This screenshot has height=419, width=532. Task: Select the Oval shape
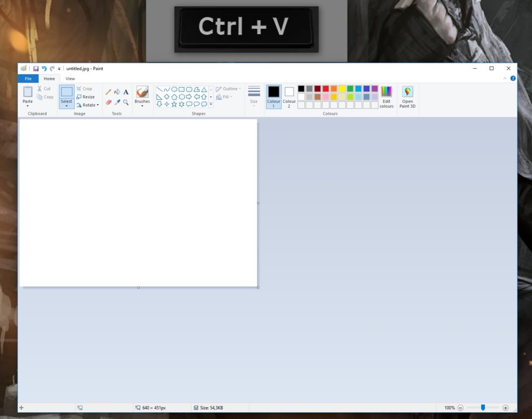[x=175, y=89]
